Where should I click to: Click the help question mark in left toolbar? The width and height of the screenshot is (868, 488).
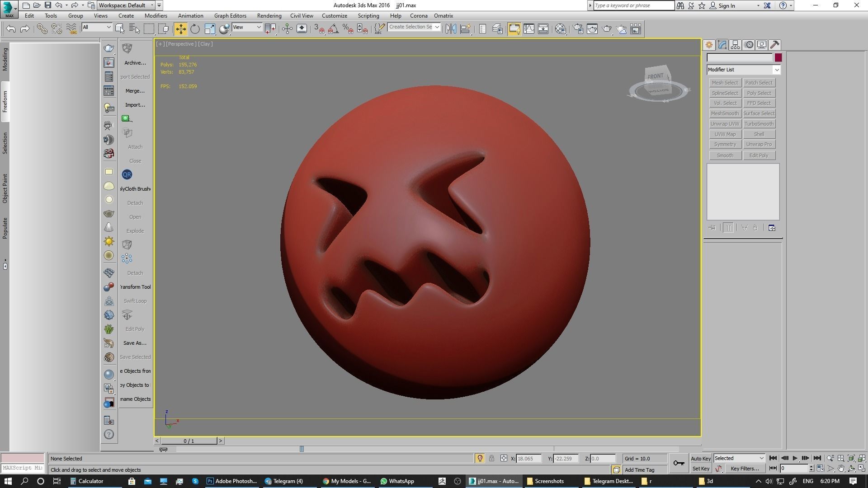109,435
